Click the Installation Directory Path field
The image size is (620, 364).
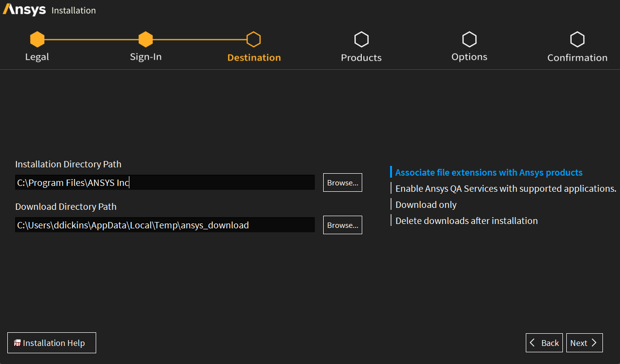tap(165, 182)
